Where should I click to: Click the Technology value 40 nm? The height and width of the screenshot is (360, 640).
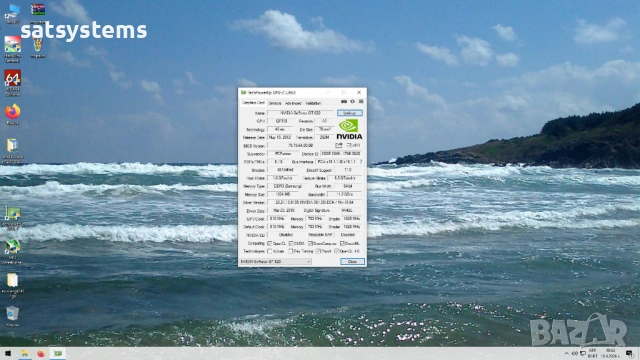[x=280, y=129]
